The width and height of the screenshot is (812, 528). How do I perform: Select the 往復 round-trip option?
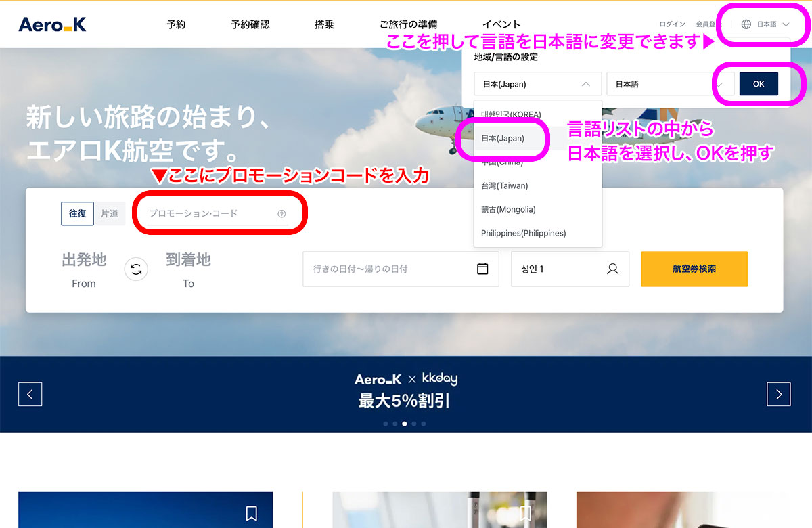(x=77, y=213)
